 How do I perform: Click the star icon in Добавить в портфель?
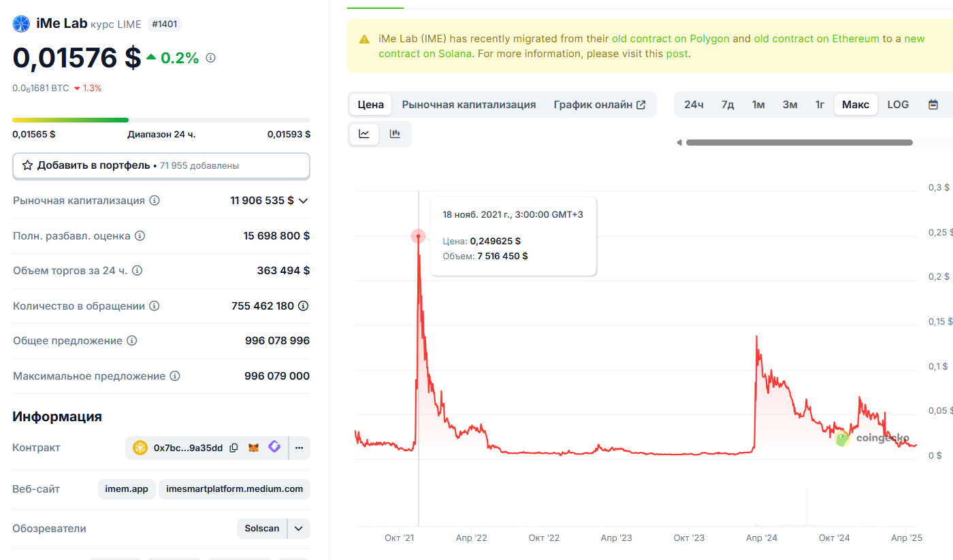[x=28, y=165]
